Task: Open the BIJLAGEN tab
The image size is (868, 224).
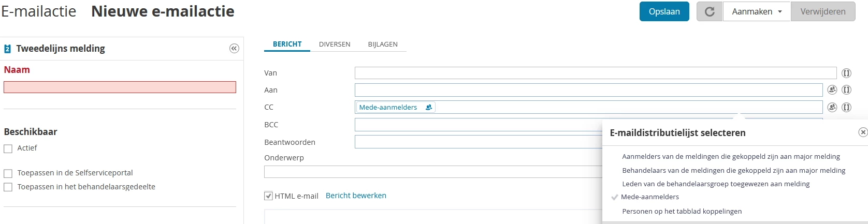Action: pos(383,44)
